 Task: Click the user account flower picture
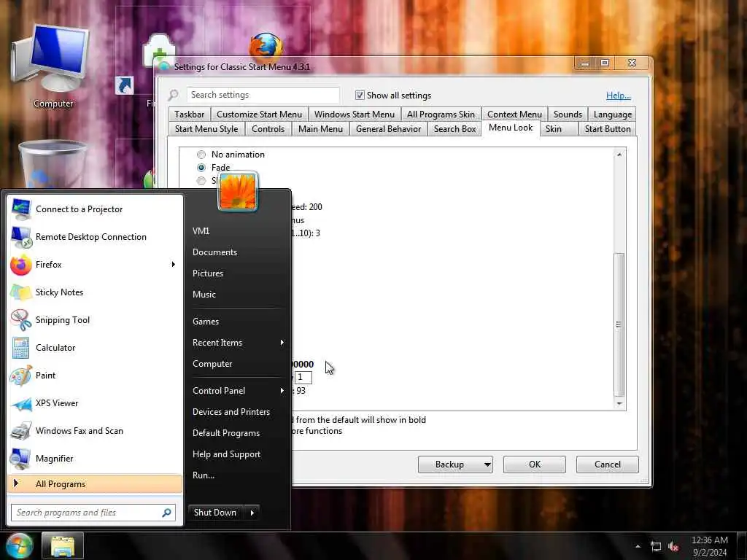pyautogui.click(x=238, y=192)
